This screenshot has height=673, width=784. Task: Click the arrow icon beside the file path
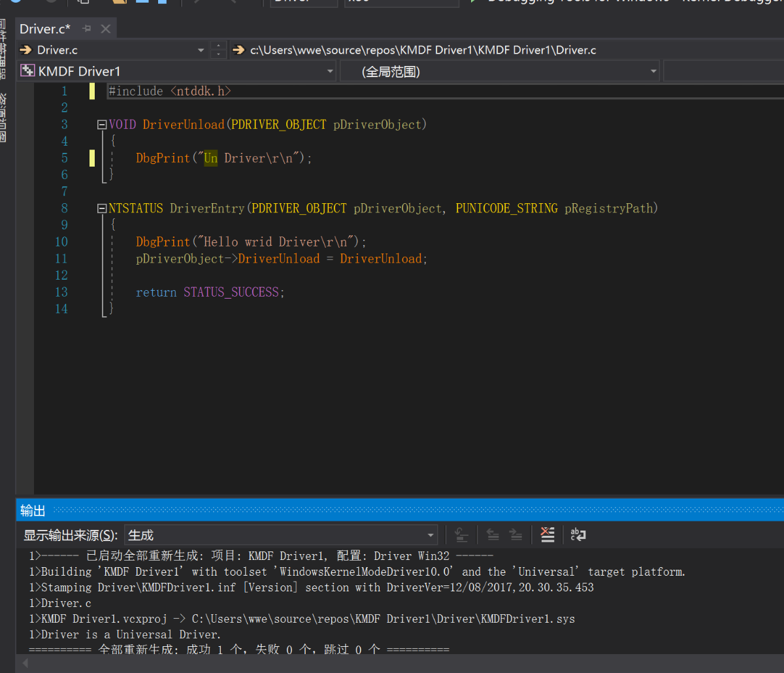(238, 50)
